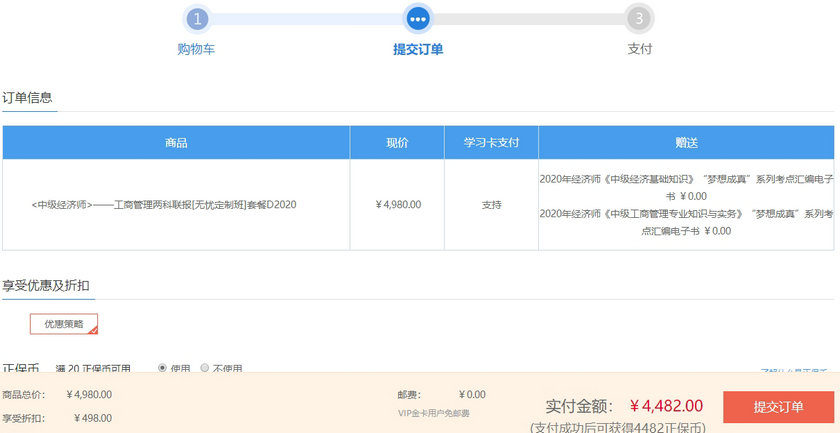Click the 中级工商管理专业知识与实务 gift e-book entry

pyautogui.click(x=686, y=222)
